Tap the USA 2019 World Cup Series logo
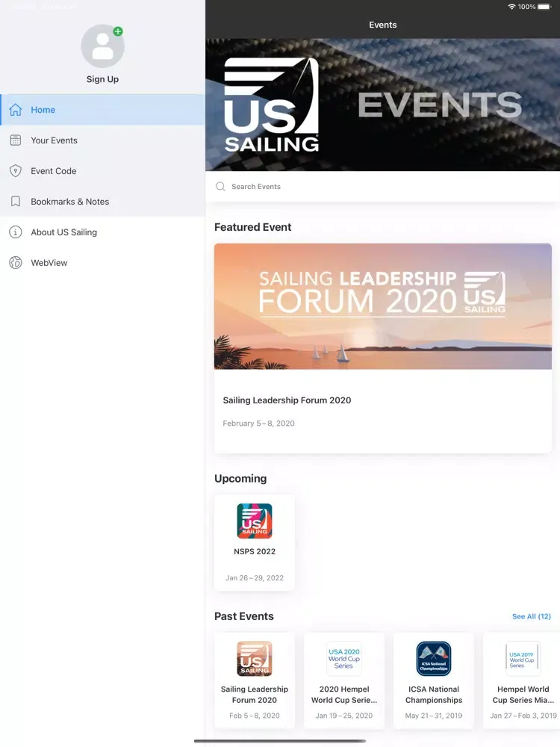 [523, 659]
